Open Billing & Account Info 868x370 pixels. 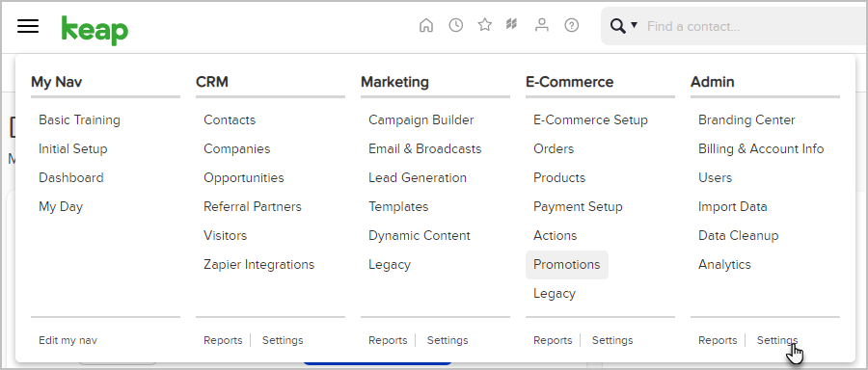coord(761,148)
